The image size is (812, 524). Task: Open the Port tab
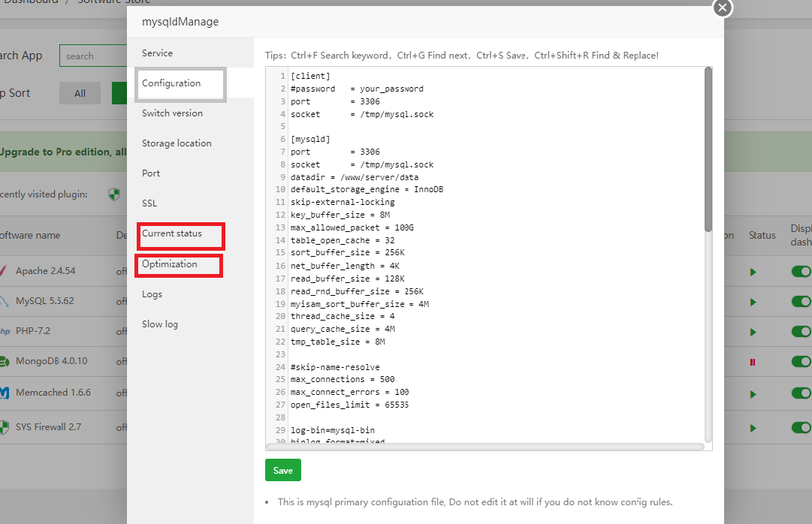pyautogui.click(x=151, y=173)
